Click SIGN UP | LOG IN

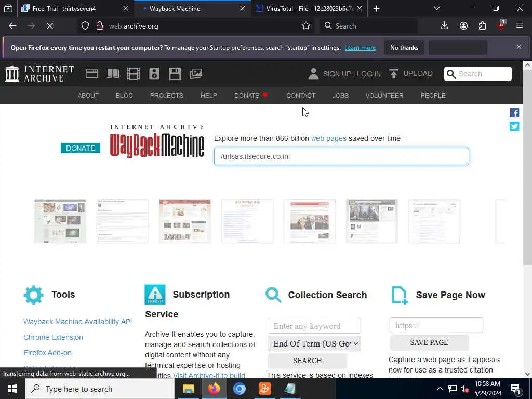point(352,74)
